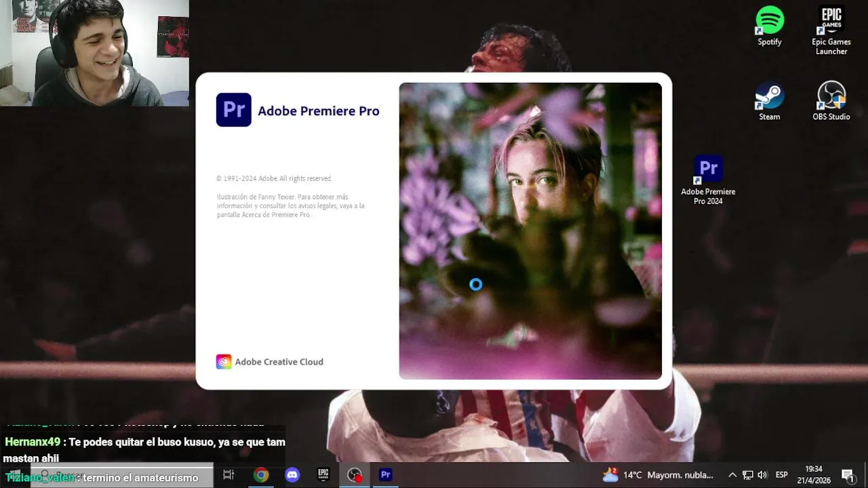The height and width of the screenshot is (488, 868).
Task: Open Discord from the taskbar
Action: click(x=292, y=475)
